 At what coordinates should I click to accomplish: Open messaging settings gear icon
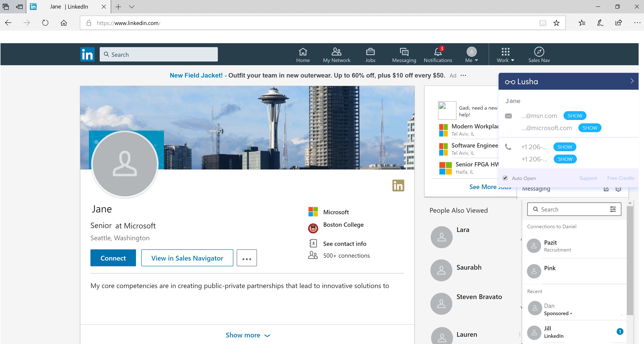pos(618,189)
